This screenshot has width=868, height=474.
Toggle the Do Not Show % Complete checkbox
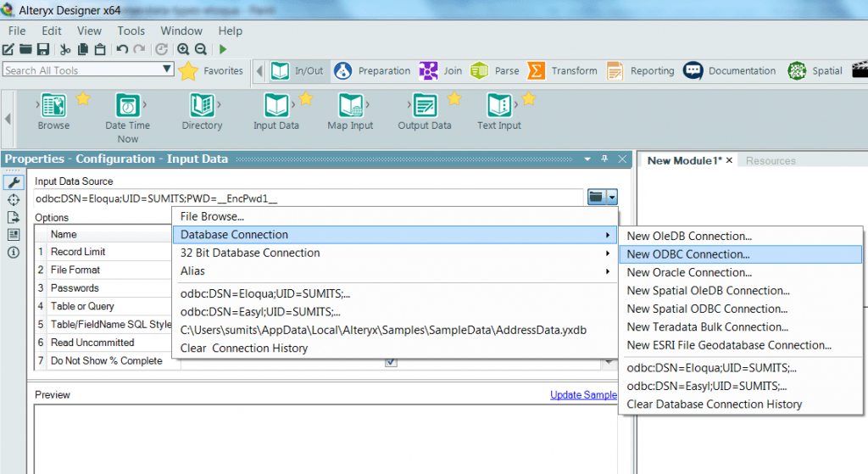[391, 361]
